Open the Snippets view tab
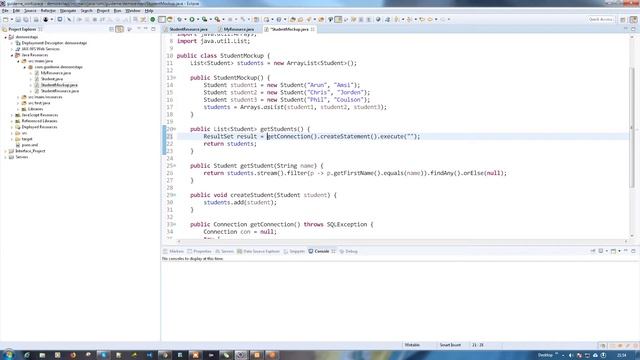The image size is (640, 360). click(294, 251)
